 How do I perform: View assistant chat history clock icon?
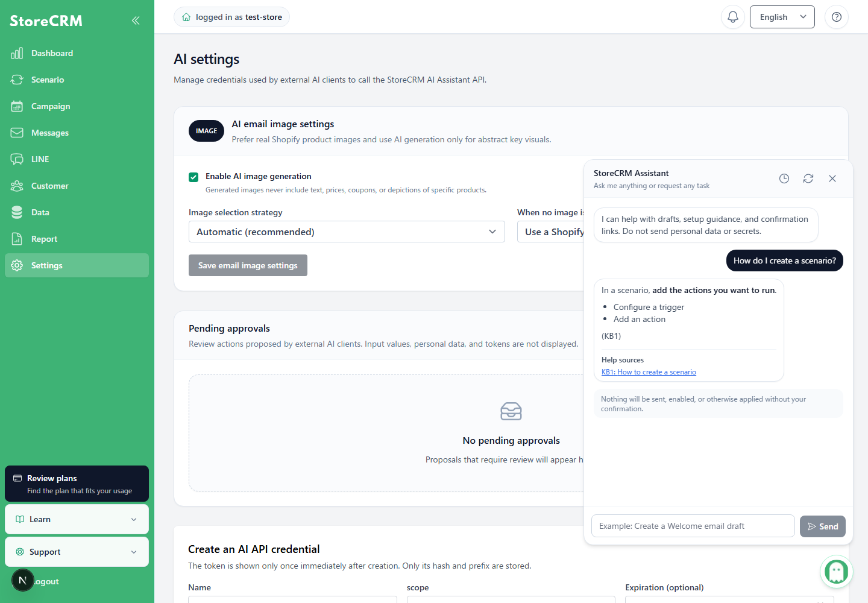click(x=784, y=178)
